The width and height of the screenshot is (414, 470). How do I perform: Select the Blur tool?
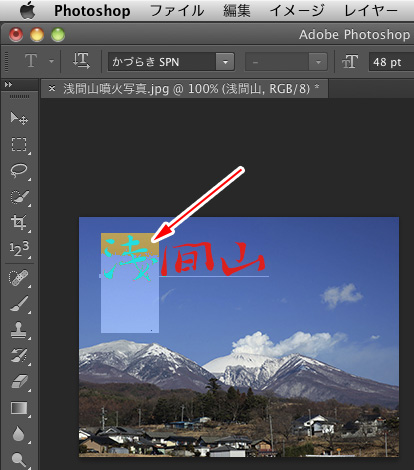coord(18,434)
